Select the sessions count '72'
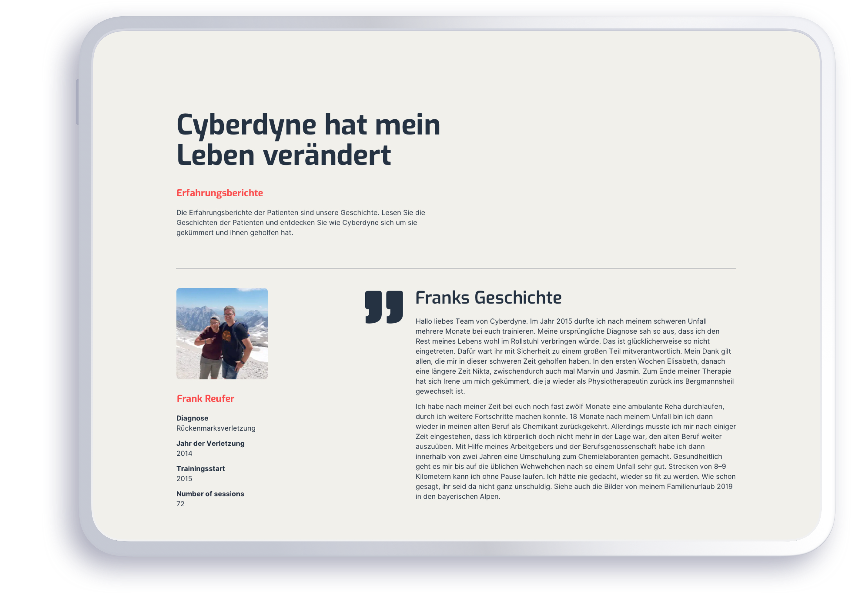 (x=180, y=504)
